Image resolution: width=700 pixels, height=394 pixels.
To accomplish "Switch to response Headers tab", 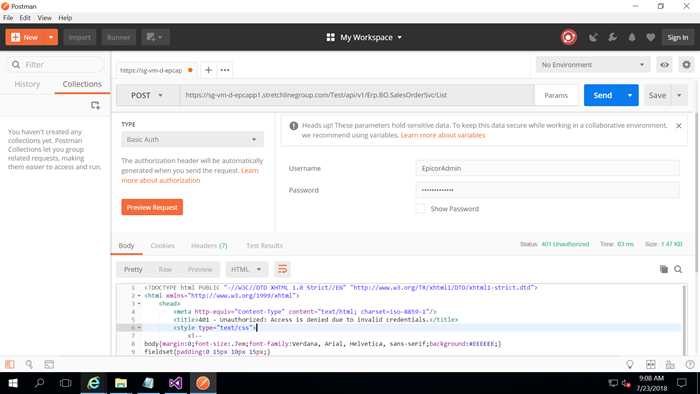I will pyautogui.click(x=209, y=245).
